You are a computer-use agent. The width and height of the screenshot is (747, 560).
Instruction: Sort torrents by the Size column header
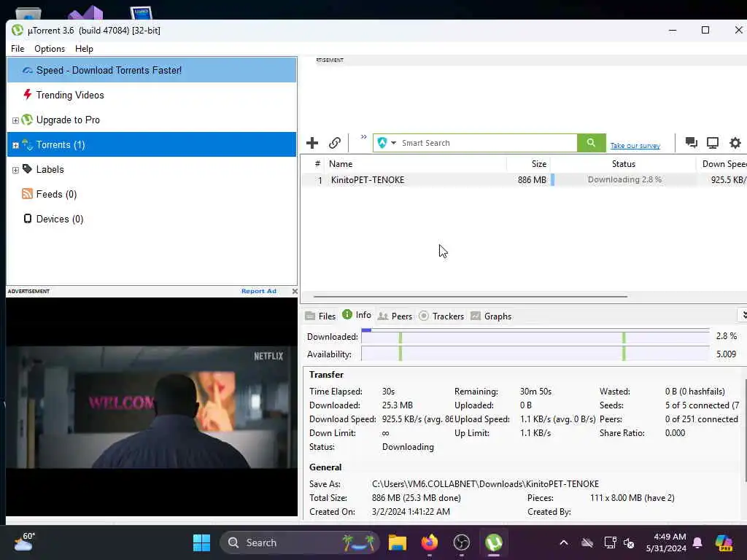tap(528, 164)
